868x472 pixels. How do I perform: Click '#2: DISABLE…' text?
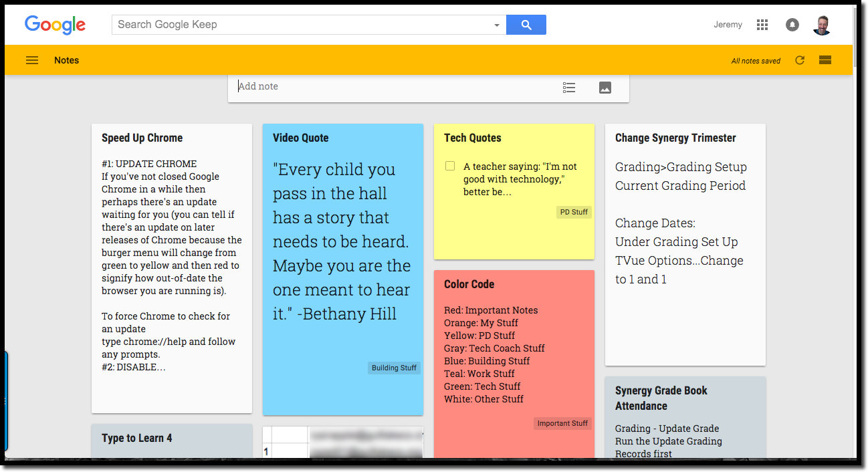[x=134, y=367]
